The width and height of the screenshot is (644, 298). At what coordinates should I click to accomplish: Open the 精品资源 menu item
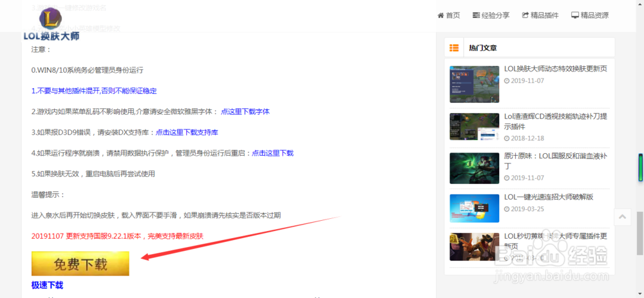[x=590, y=15]
